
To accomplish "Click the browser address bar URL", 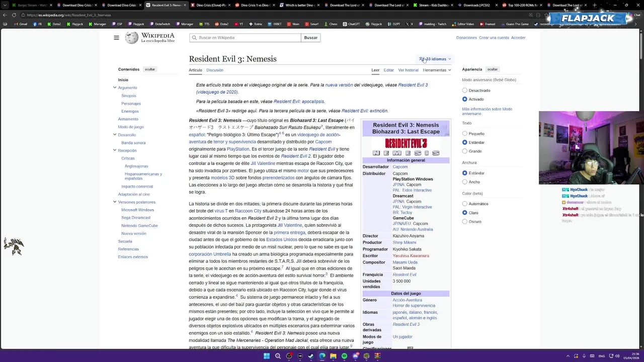I will pos(68,15).
